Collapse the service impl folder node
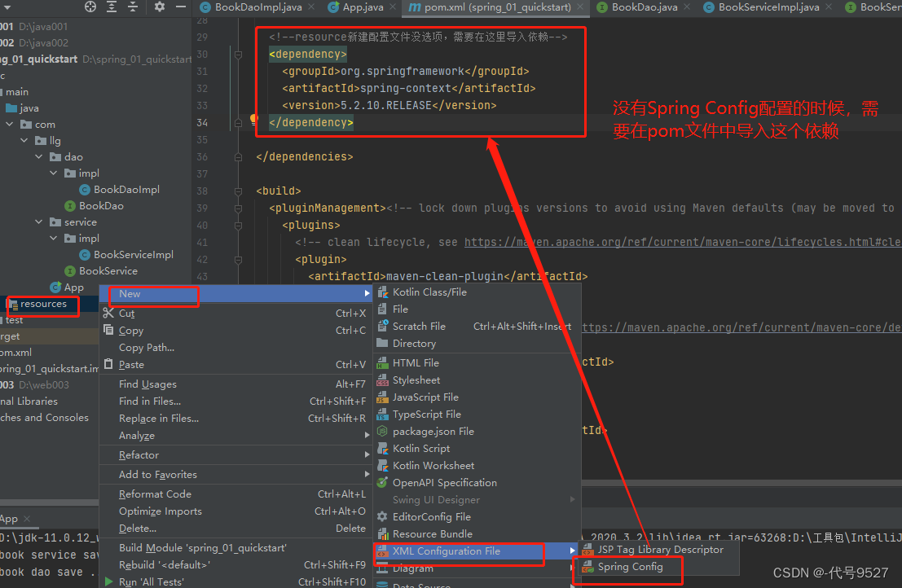This screenshot has height=588, width=902. [x=54, y=238]
